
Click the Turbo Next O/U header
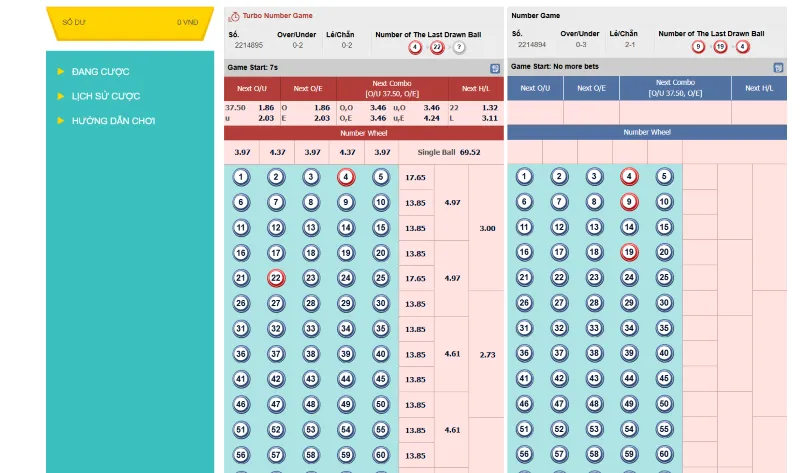coord(252,89)
